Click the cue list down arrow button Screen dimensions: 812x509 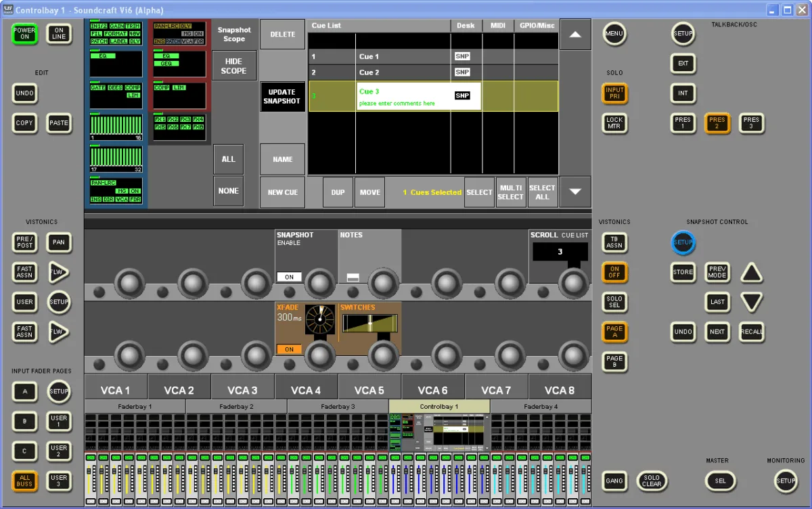(x=575, y=192)
